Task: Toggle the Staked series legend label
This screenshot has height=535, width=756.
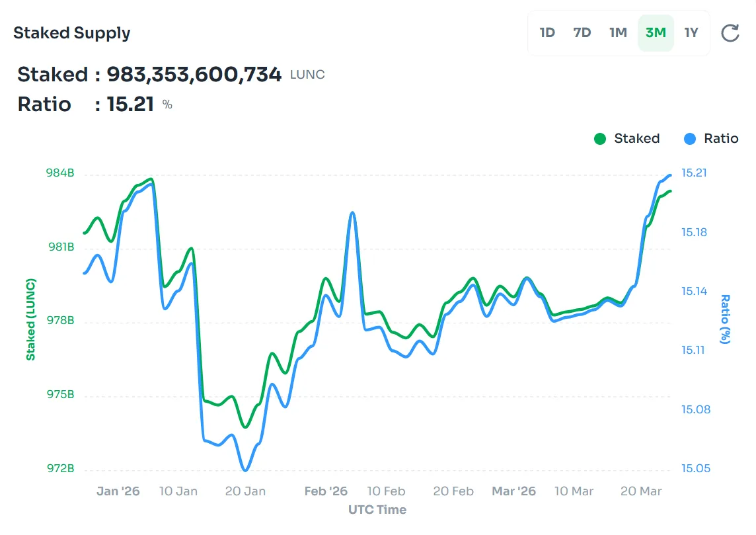Action: click(x=636, y=138)
